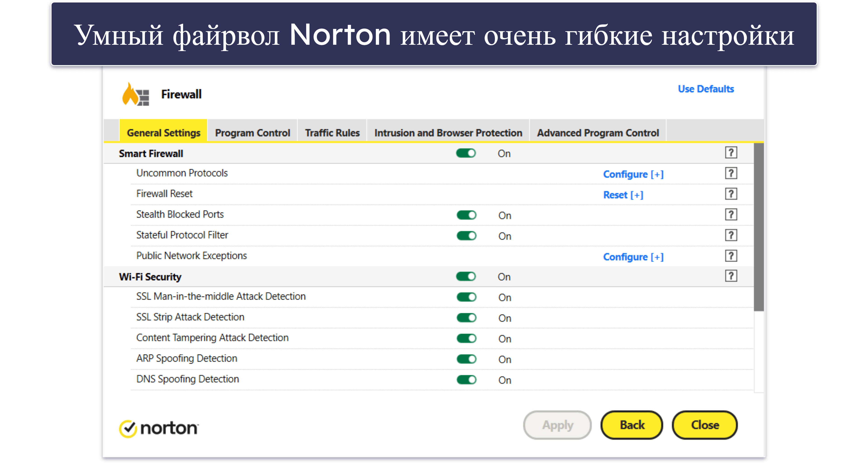The width and height of the screenshot is (868, 464).
Task: Turn off Stateful Protocol Filter
Action: (x=466, y=236)
